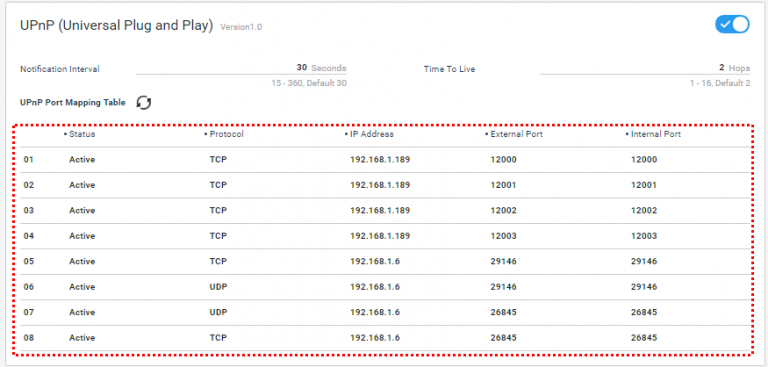768x367 pixels.
Task: Select TCP protocol cell in row 05
Action: click(218, 262)
